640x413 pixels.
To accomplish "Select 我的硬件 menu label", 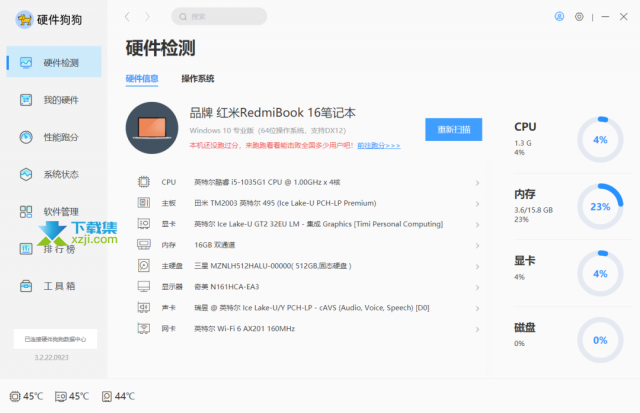I will (61, 100).
